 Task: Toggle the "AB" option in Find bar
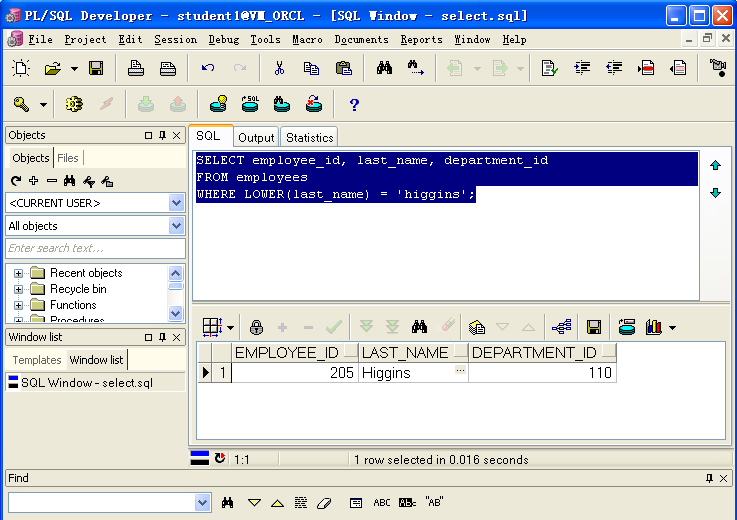click(x=434, y=502)
